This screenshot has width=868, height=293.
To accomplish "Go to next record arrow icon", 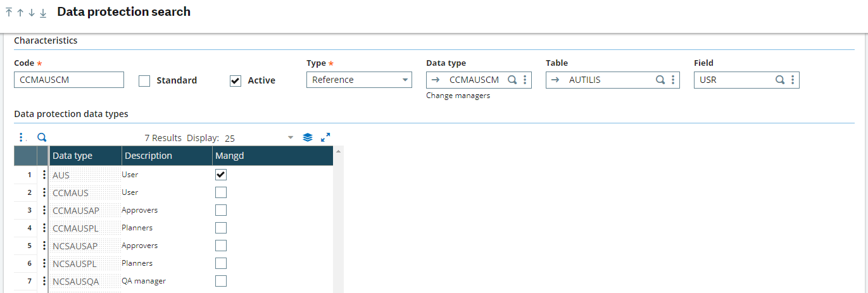I will pos(32,13).
